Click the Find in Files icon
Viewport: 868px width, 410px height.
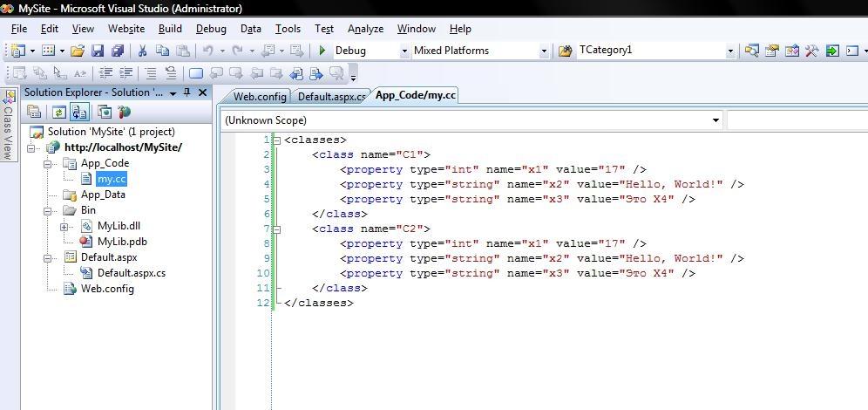566,51
